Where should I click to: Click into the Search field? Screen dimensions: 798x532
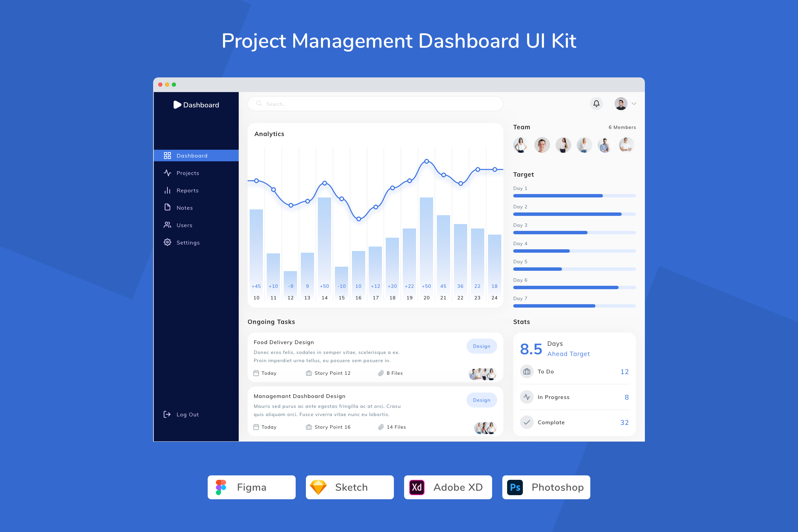click(375, 104)
